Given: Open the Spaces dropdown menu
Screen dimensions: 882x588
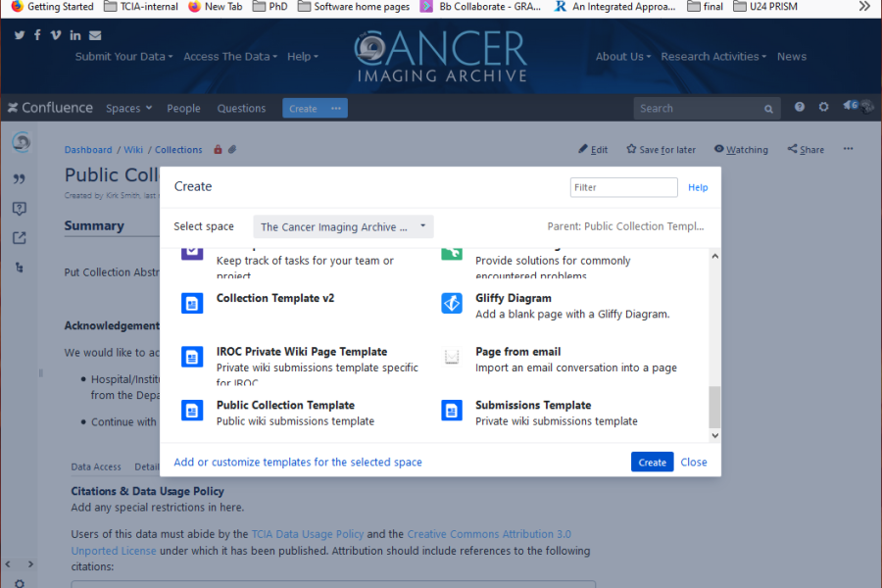Looking at the screenshot, I should 128,108.
